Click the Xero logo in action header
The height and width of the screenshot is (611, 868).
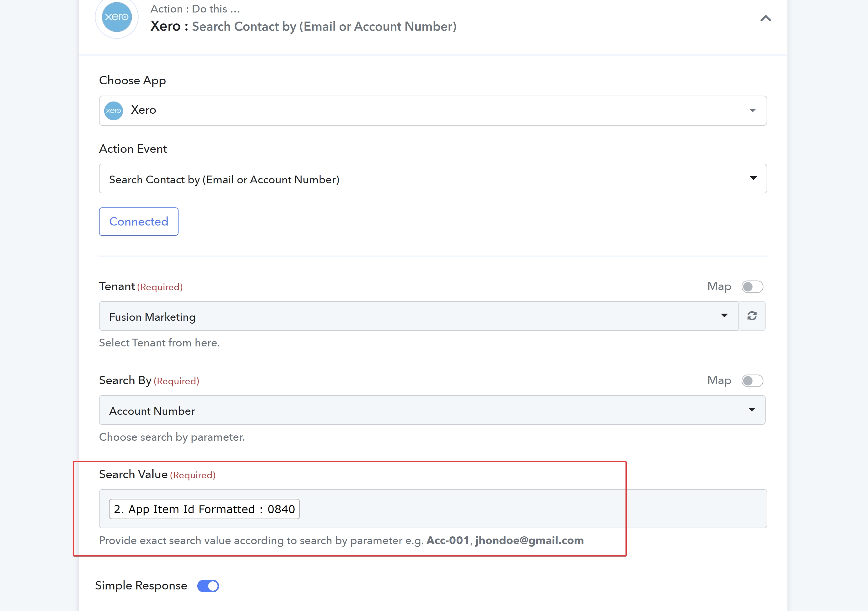point(116,17)
